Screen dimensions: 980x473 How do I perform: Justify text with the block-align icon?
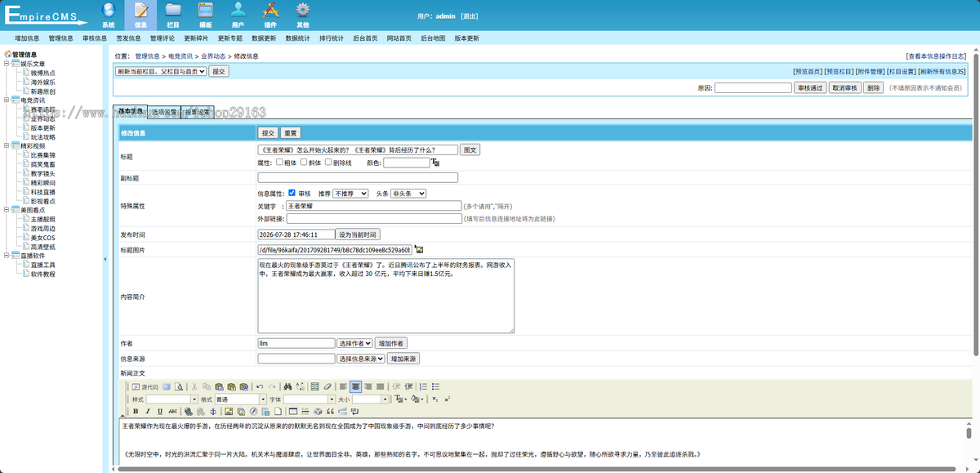point(381,386)
